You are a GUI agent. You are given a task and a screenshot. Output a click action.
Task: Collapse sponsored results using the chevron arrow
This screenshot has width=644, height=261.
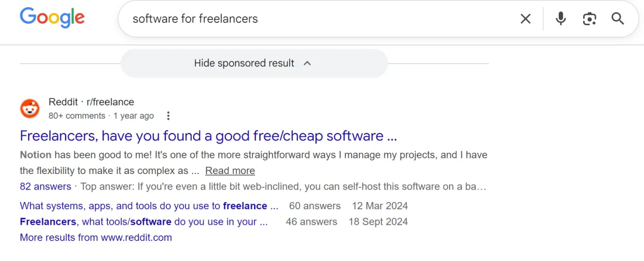308,63
